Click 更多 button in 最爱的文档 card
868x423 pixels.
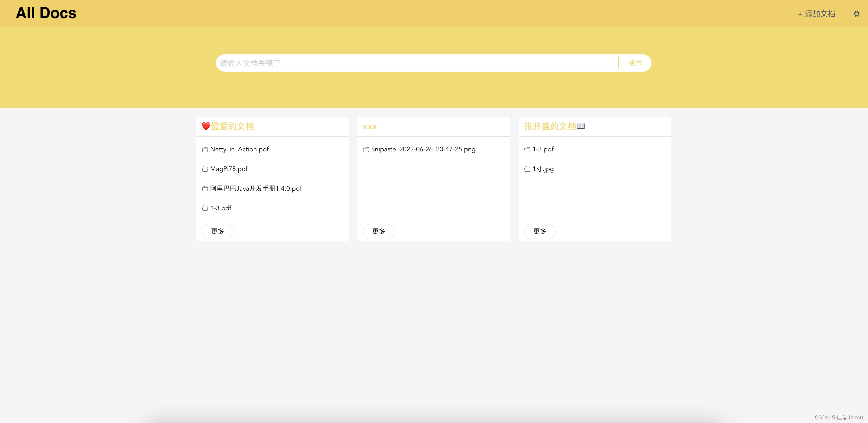[217, 231]
